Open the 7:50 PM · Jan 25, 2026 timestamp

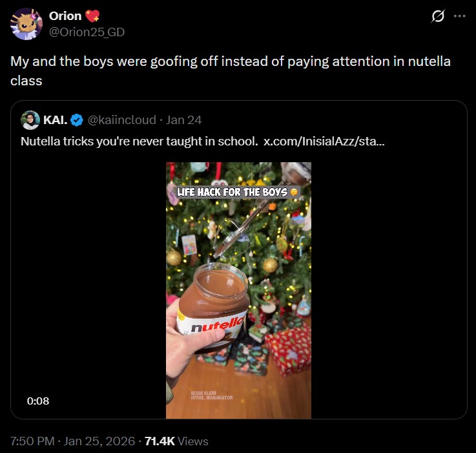click(72, 441)
